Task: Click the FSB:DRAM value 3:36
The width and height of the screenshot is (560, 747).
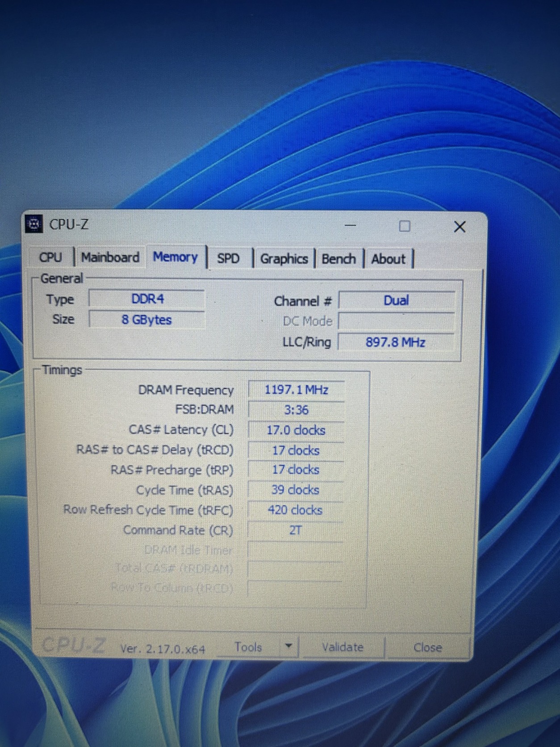Action: pos(296,410)
